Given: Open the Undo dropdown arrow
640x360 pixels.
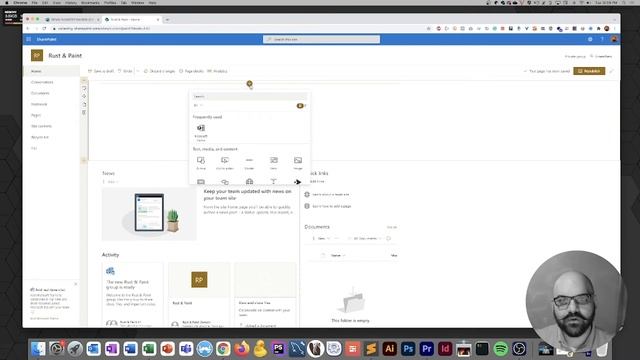Looking at the screenshot, I should click(x=138, y=71).
